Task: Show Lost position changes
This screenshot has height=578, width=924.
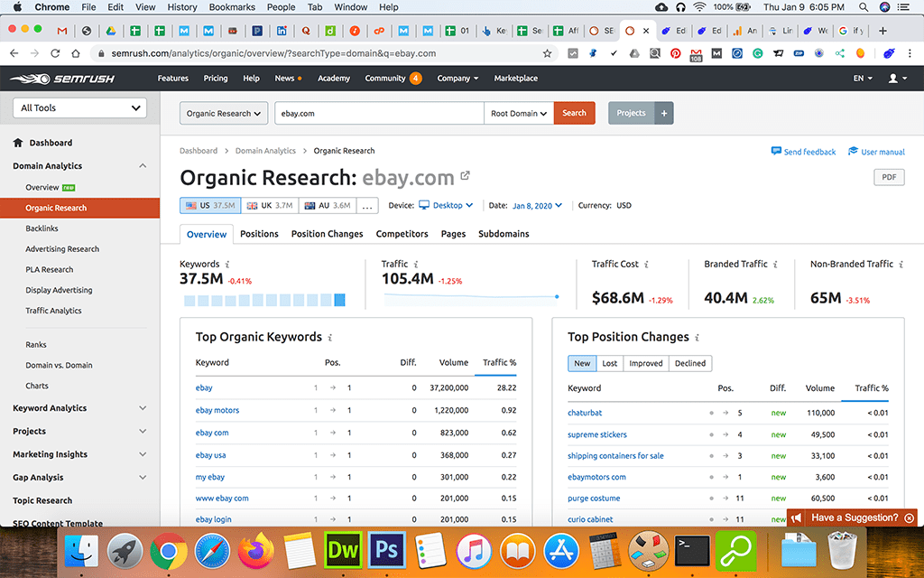Action: 610,363
